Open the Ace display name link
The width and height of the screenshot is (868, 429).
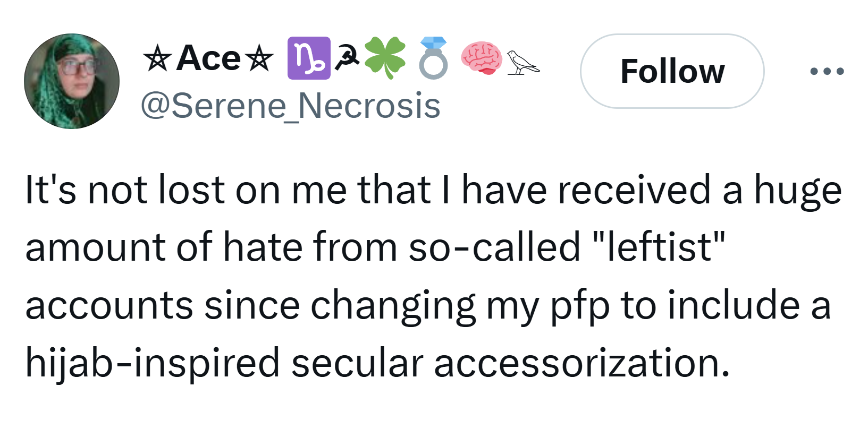tap(208, 58)
